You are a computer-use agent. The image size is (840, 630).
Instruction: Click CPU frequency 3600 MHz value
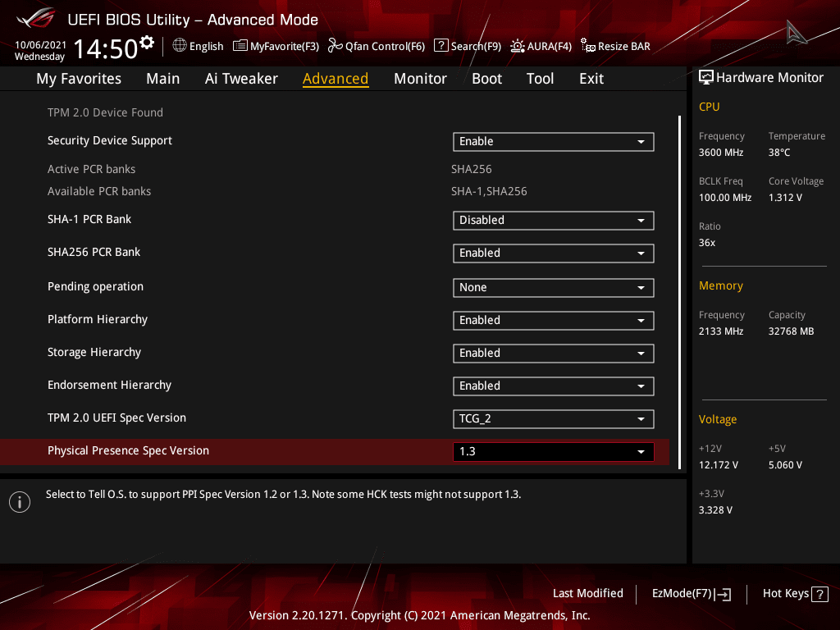point(721,153)
